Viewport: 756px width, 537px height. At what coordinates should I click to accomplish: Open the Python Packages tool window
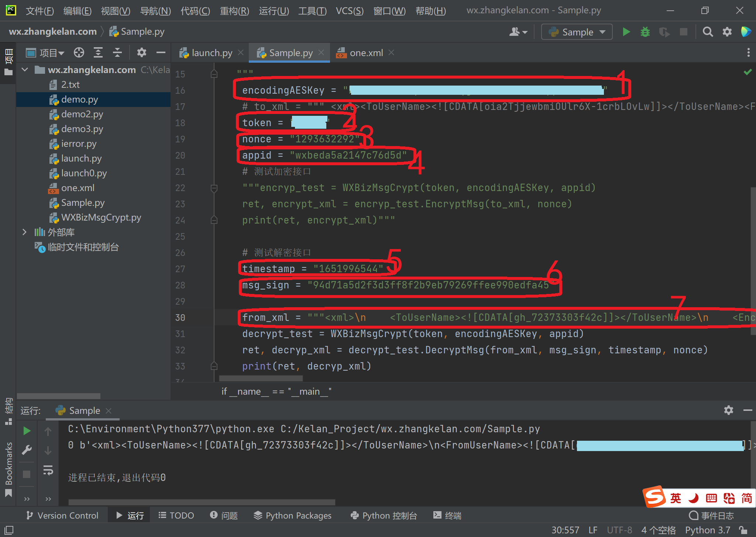[x=292, y=515]
